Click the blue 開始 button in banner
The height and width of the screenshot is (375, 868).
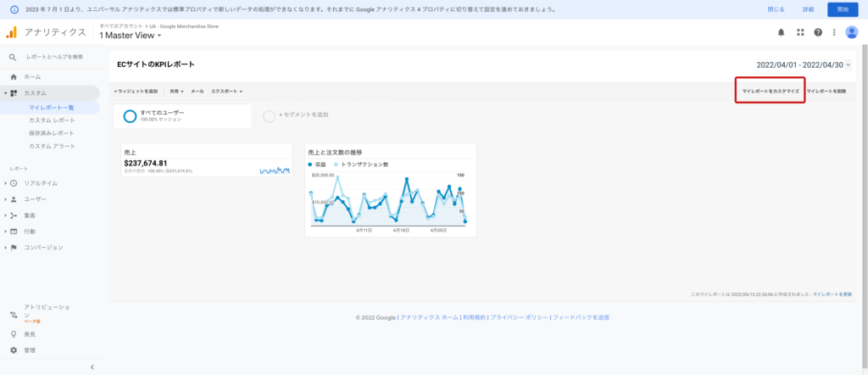pos(843,9)
